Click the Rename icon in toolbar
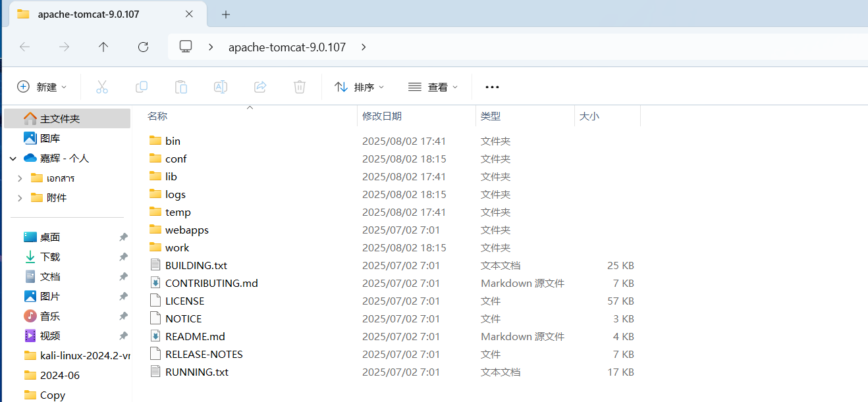 pos(221,87)
